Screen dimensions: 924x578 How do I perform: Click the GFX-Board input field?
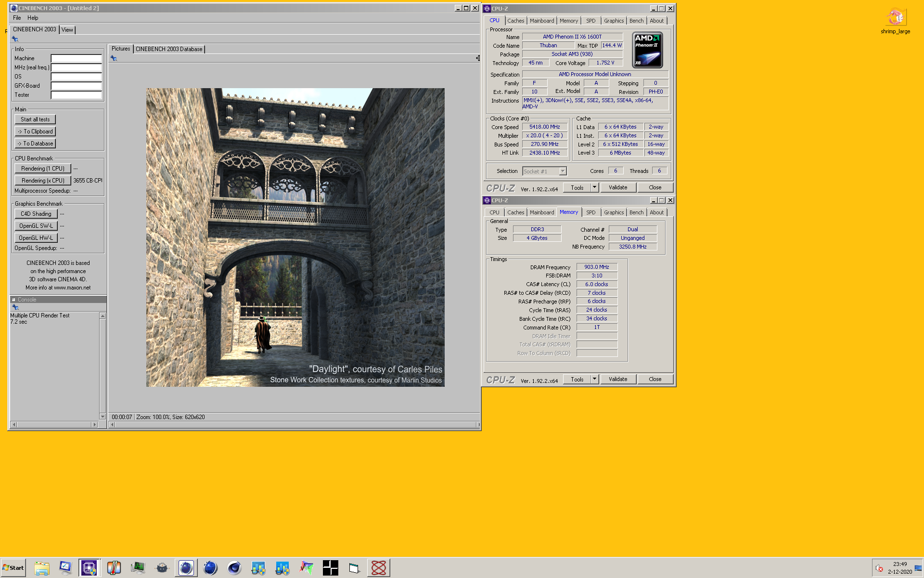click(x=77, y=86)
